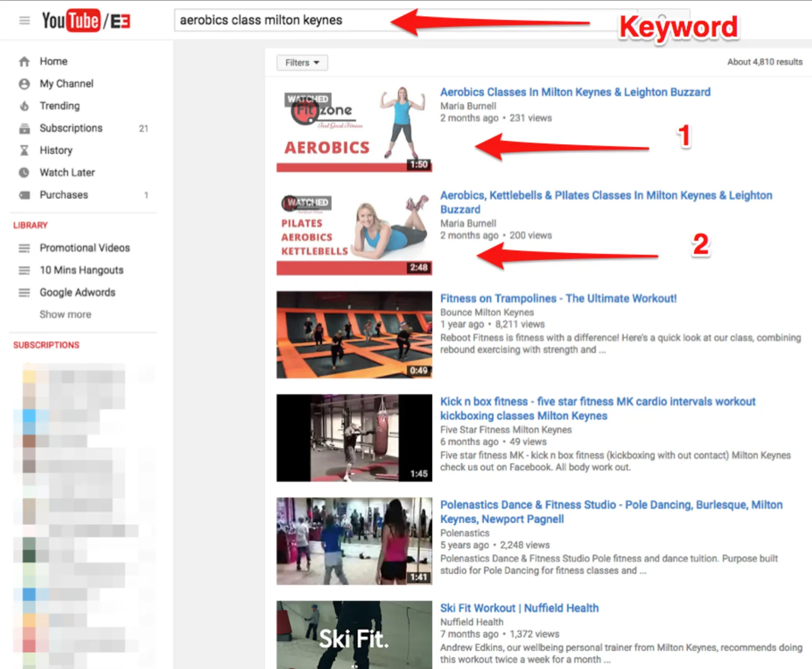
Task: Expand the library with Show more
Action: coord(65,315)
